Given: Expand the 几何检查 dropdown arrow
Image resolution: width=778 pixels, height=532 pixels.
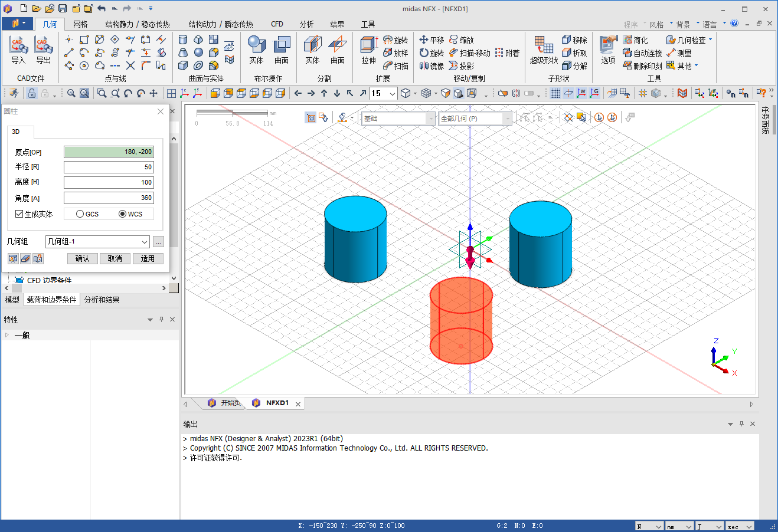Looking at the screenshot, I should coord(710,40).
